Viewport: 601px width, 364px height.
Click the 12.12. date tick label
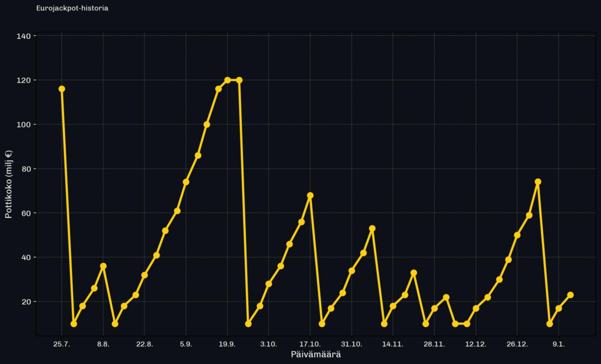coord(475,344)
